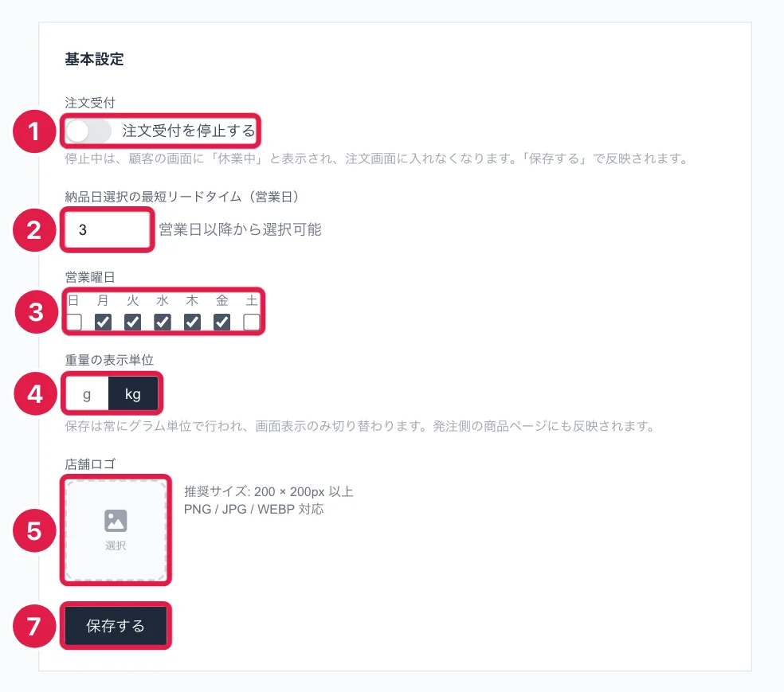Image resolution: width=784 pixels, height=692 pixels.
Task: Uncheck the 月 (Monday) checkbox
Action: tap(103, 323)
